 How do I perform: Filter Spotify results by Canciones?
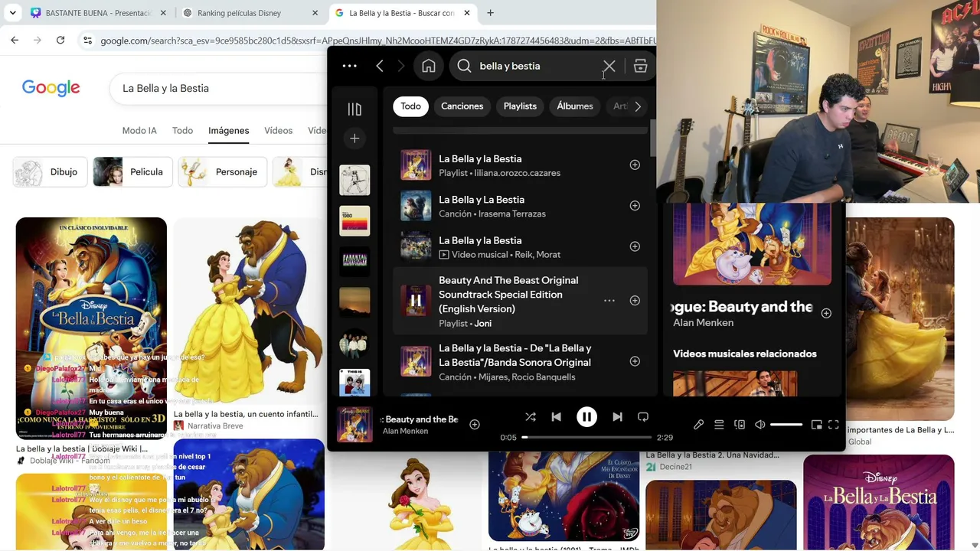(462, 106)
